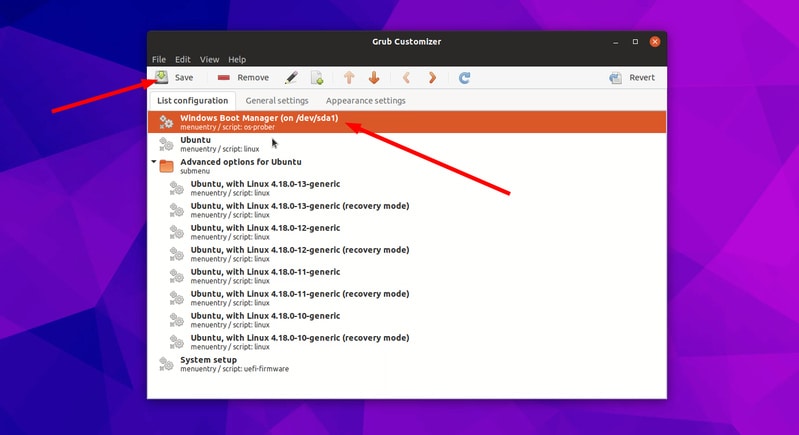Viewport: 799px width, 435px height.
Task: Click the left chevron toolbar icon
Action: 406,77
